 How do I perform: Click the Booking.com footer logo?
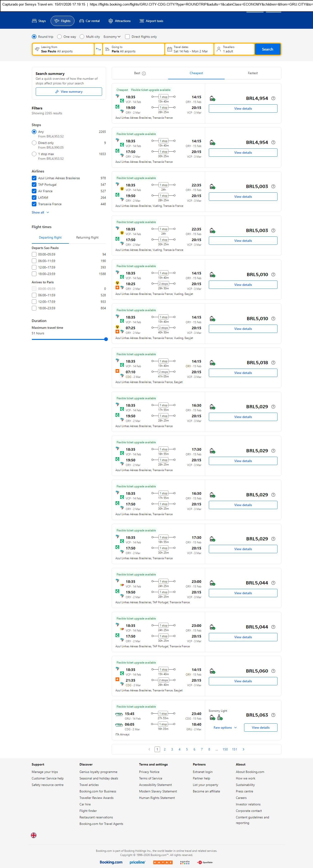(x=111, y=862)
